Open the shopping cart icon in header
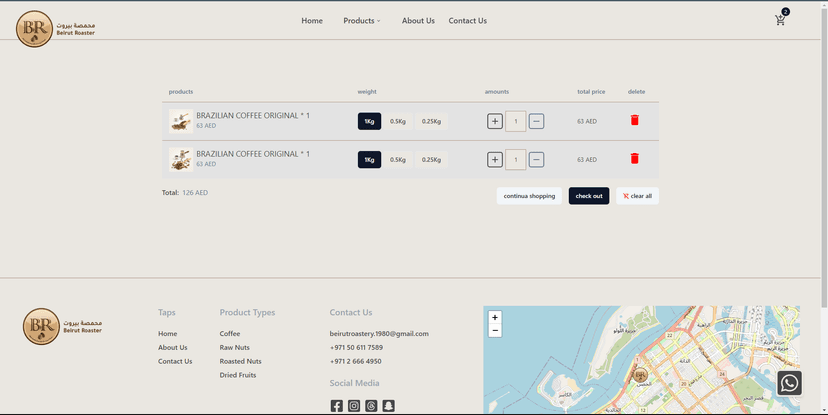 tap(780, 20)
